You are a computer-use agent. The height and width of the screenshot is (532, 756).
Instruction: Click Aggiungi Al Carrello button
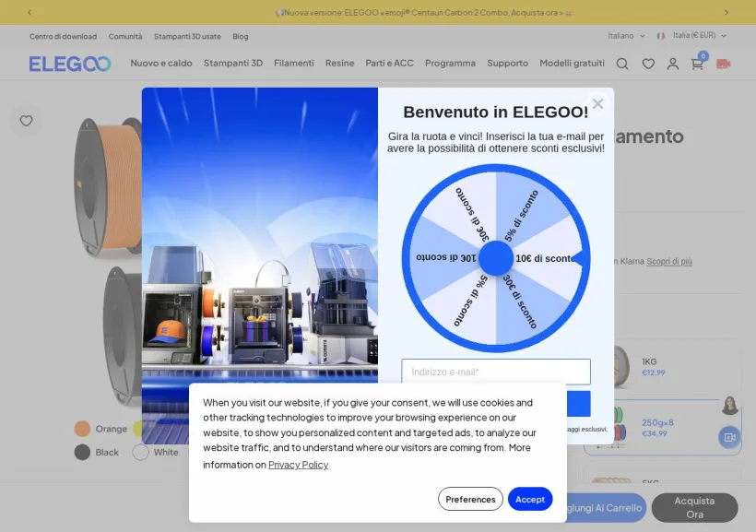point(606,508)
